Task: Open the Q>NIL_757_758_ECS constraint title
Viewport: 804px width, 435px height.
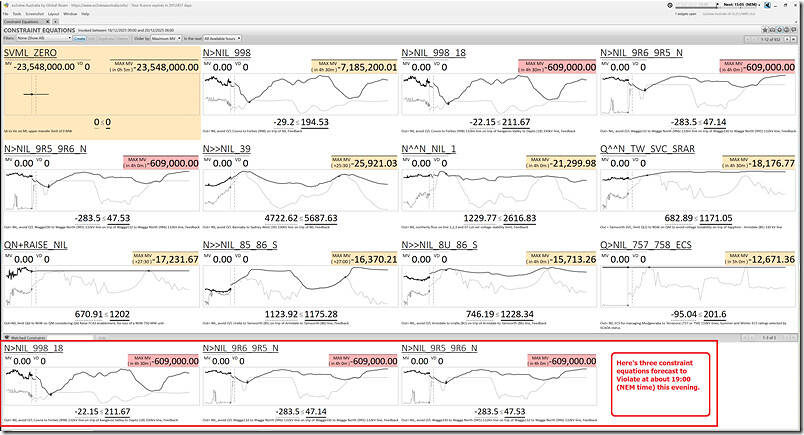Action: pos(646,245)
